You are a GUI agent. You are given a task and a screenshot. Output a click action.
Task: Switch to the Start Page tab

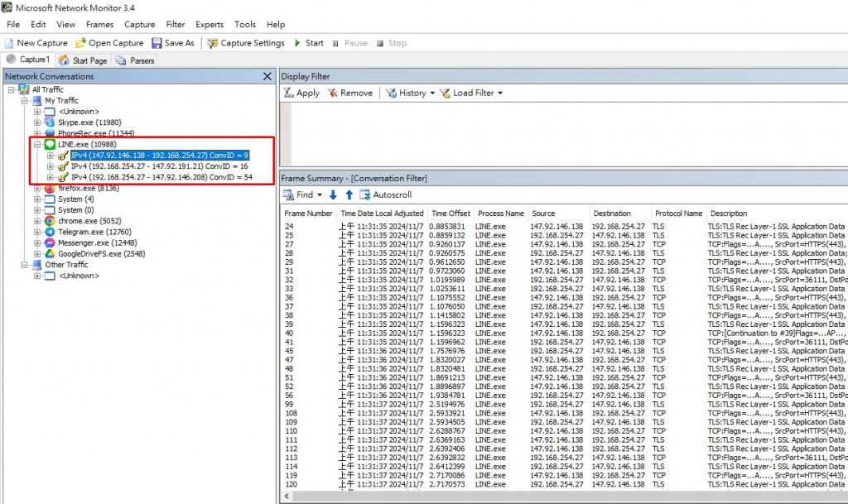click(84, 60)
